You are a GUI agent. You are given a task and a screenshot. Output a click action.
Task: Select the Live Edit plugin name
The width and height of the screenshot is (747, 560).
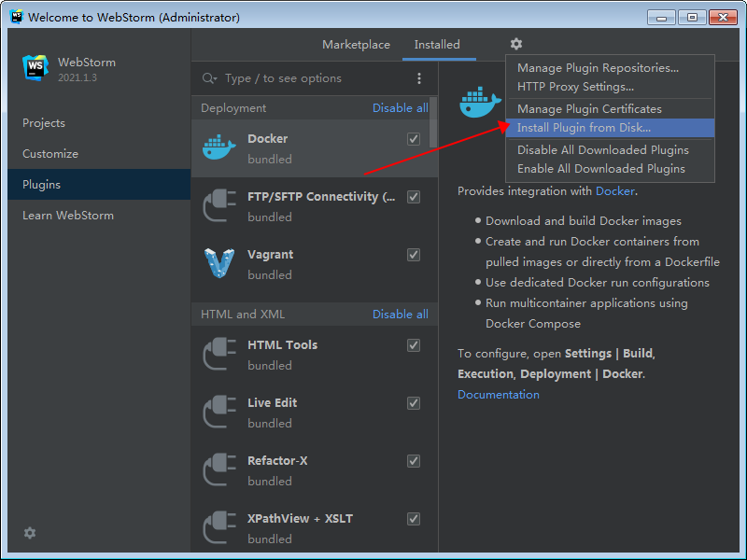coord(272,403)
